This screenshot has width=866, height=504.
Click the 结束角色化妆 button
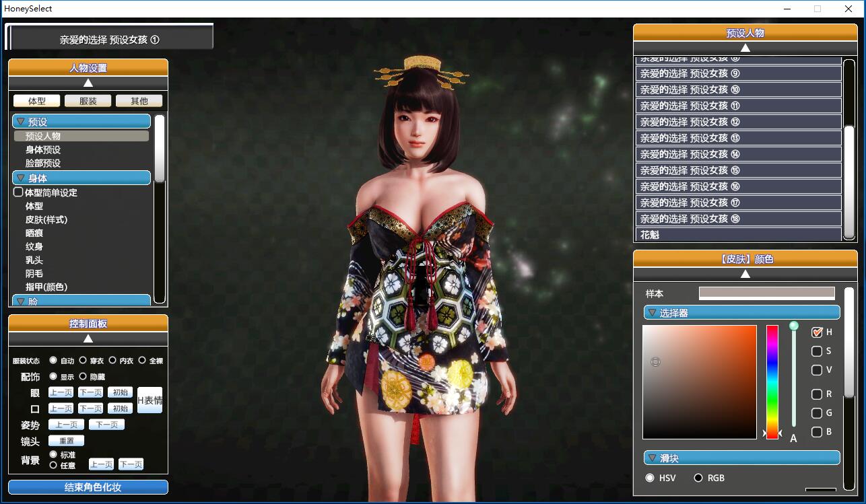(x=88, y=487)
